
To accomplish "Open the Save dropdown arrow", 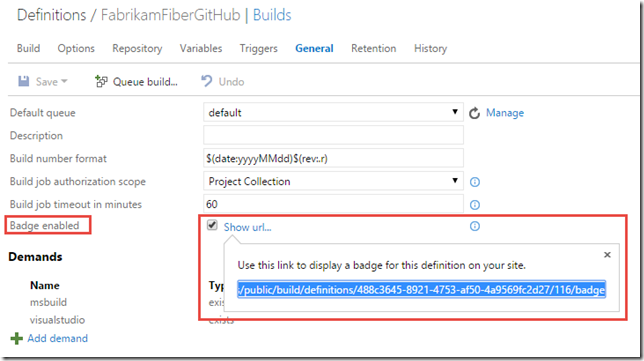I will (x=64, y=81).
